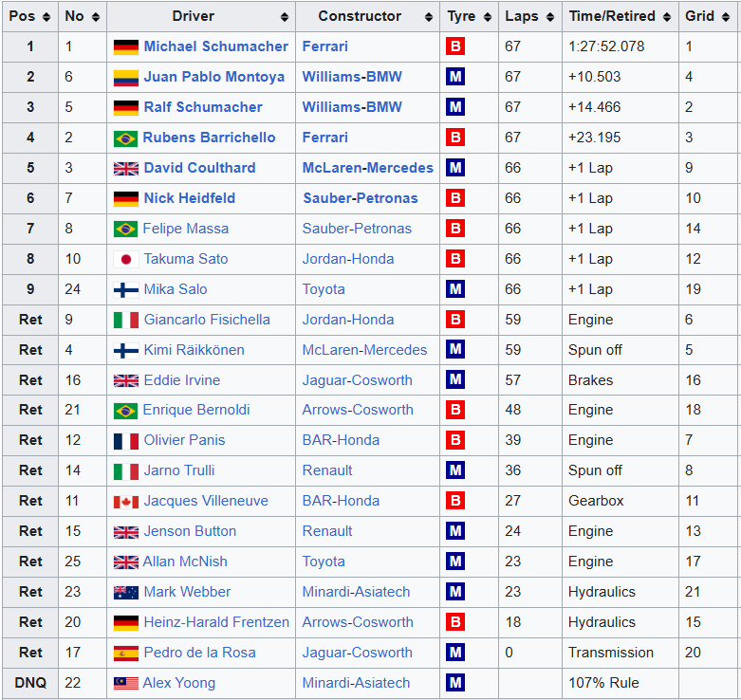
Task: Click the Michelin tyre icon in Mika Salo's row
Action: coord(455,289)
